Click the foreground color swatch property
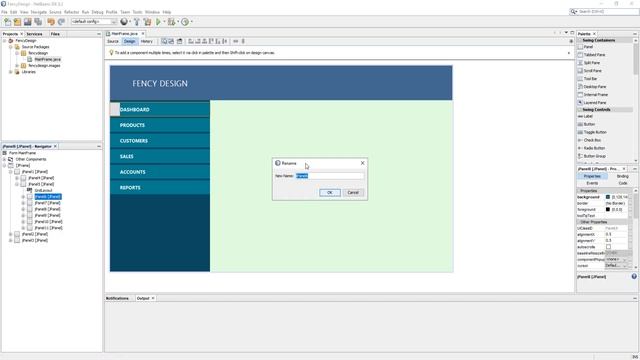Image resolution: width=640 pixels, height=360 pixels. [x=608, y=209]
